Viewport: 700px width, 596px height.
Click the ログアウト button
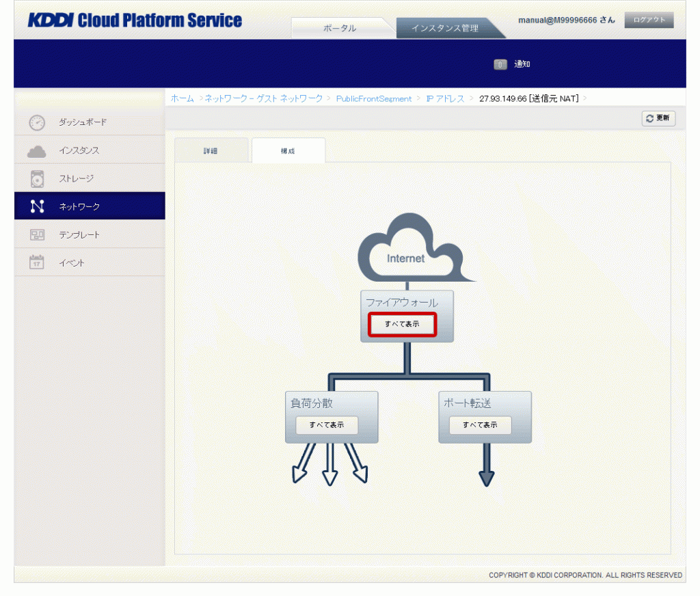pyautogui.click(x=649, y=20)
